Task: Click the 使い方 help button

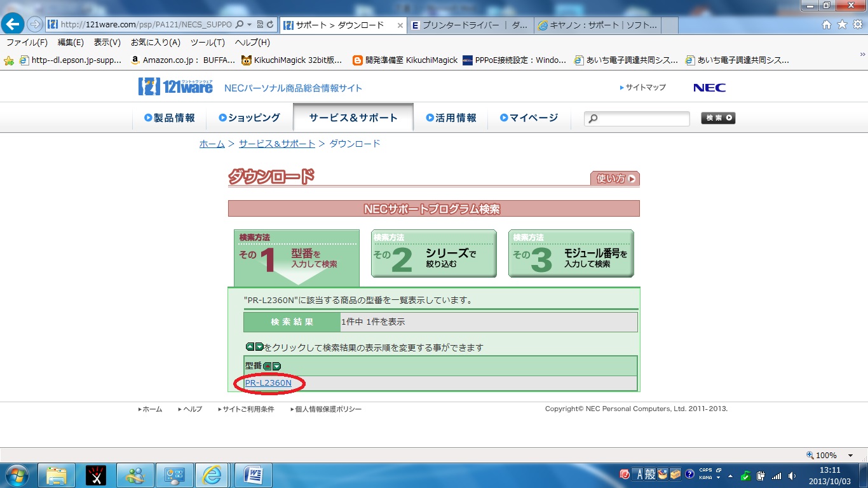Action: [x=615, y=179]
